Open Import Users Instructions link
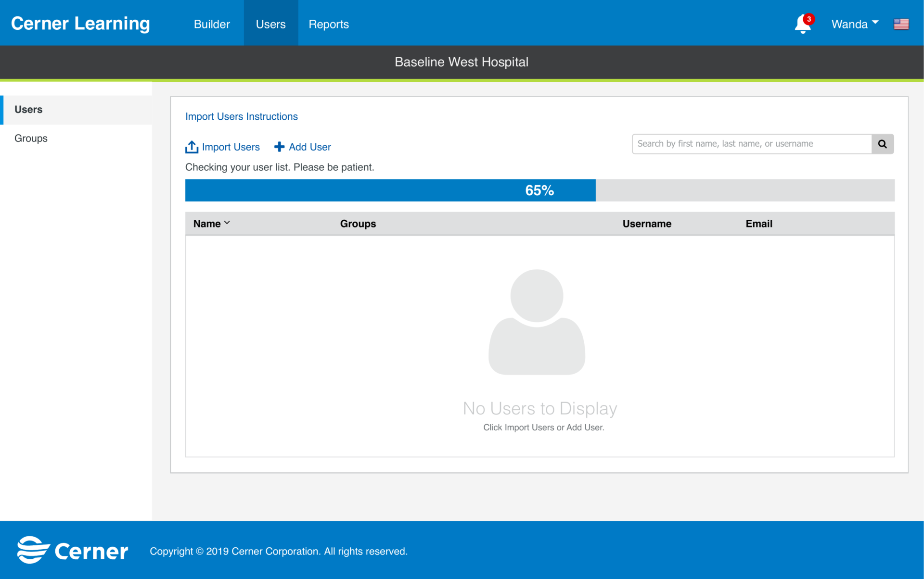This screenshot has width=924, height=579. pos(242,116)
